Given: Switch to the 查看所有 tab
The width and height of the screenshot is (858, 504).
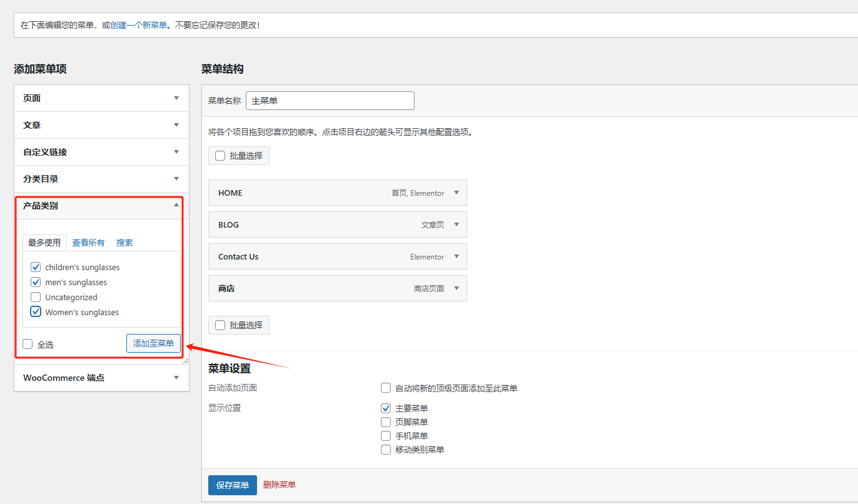Looking at the screenshot, I should point(88,243).
